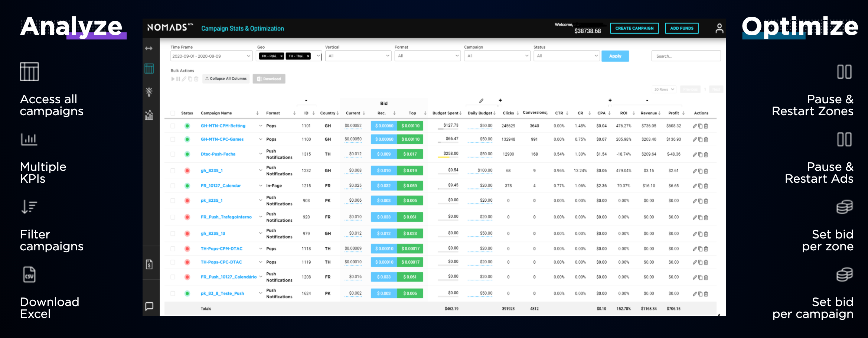Expand columns with plus above Clicks column
This screenshot has width=868, height=338.
coord(500,100)
